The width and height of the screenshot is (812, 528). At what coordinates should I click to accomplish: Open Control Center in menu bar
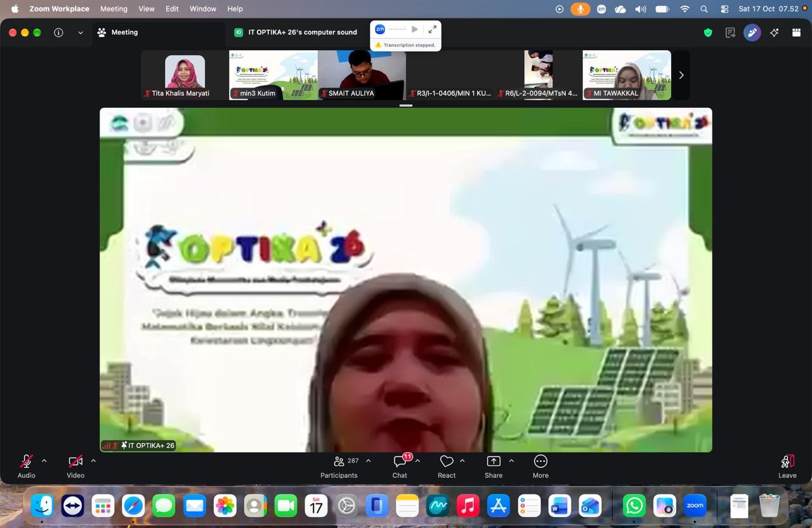[724, 9]
